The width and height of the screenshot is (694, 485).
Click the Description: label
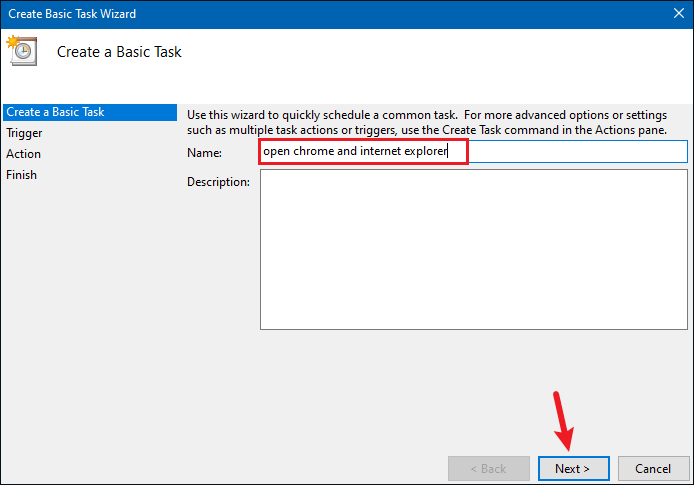(218, 182)
